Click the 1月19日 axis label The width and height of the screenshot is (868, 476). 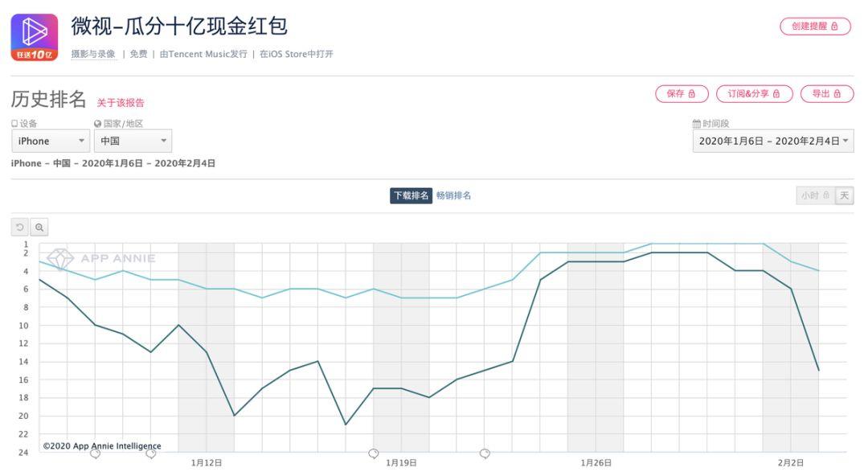pos(401,462)
